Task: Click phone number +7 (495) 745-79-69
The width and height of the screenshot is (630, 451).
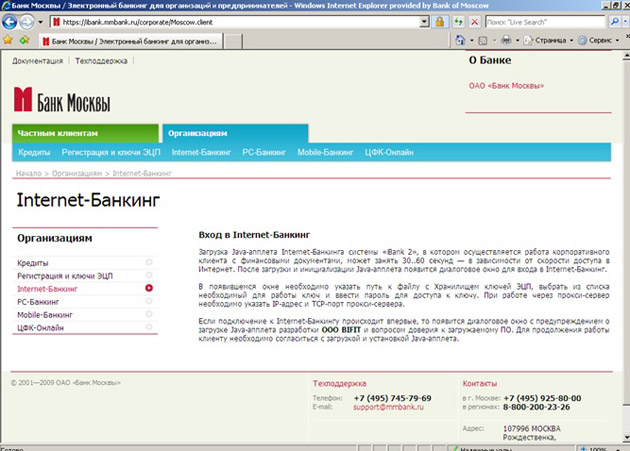Action: coord(393,398)
